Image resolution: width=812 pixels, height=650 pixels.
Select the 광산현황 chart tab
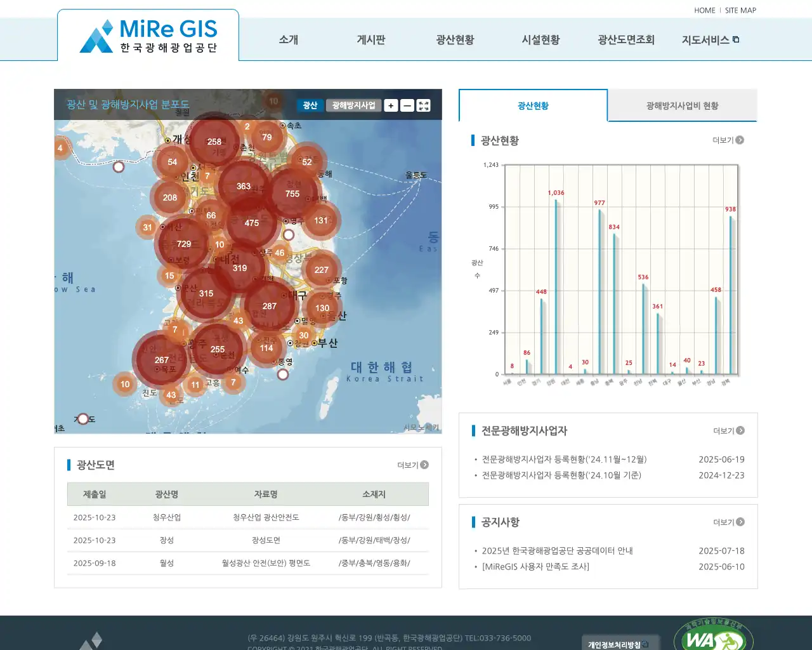click(533, 106)
